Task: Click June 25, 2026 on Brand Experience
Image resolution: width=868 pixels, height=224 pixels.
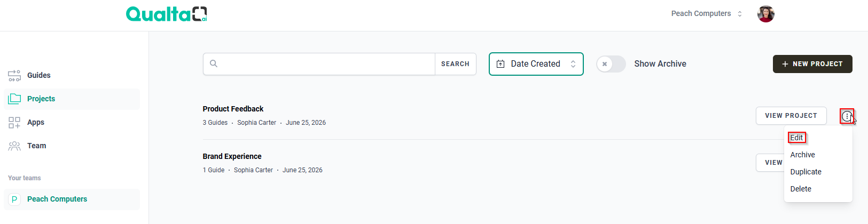Action: pos(302,170)
